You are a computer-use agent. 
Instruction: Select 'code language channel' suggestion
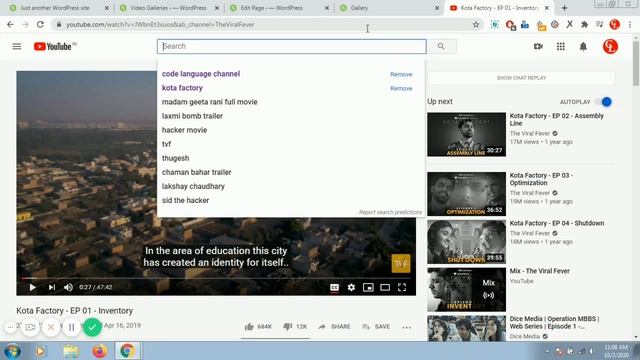[201, 74]
